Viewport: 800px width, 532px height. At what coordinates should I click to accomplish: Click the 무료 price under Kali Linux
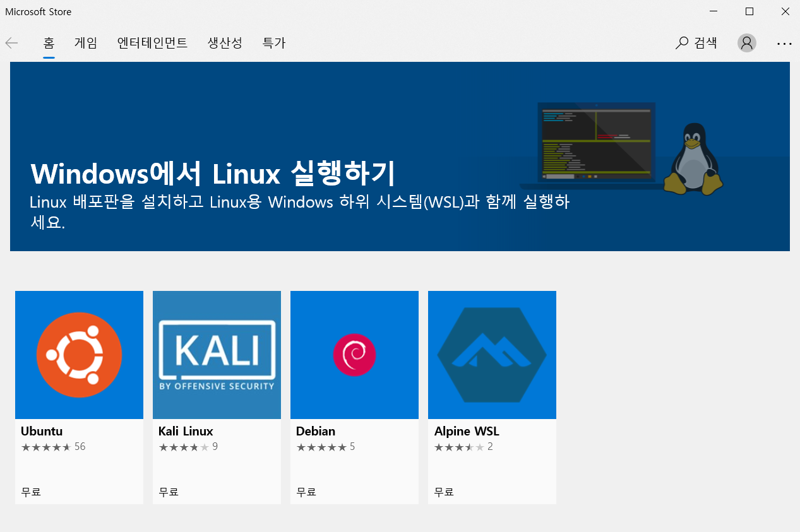coord(169,492)
